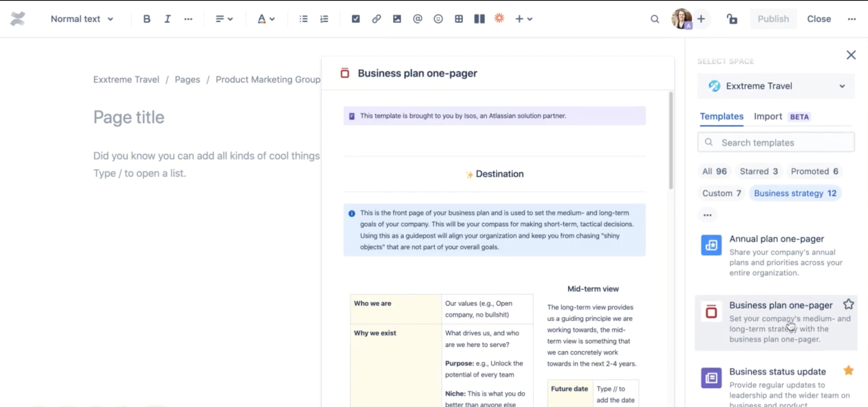Screen dimensions: 868x407
Task: Open the Normal text style dropdown
Action: click(x=82, y=19)
